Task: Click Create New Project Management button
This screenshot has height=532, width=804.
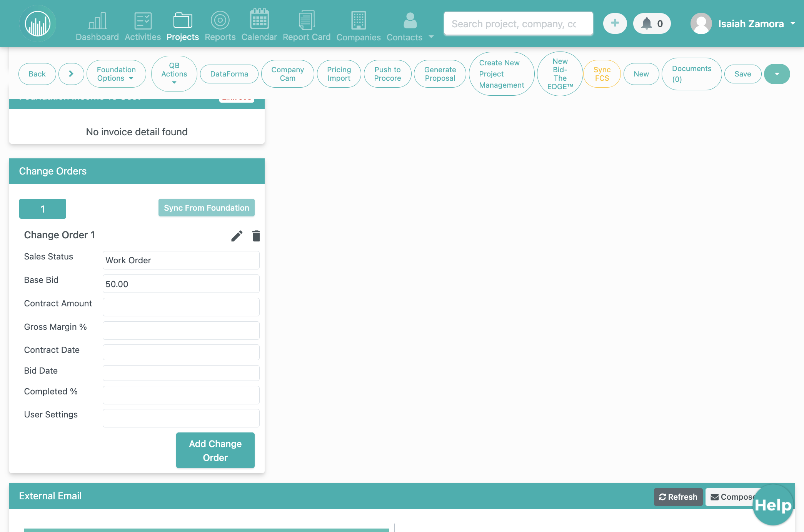Action: click(x=502, y=74)
